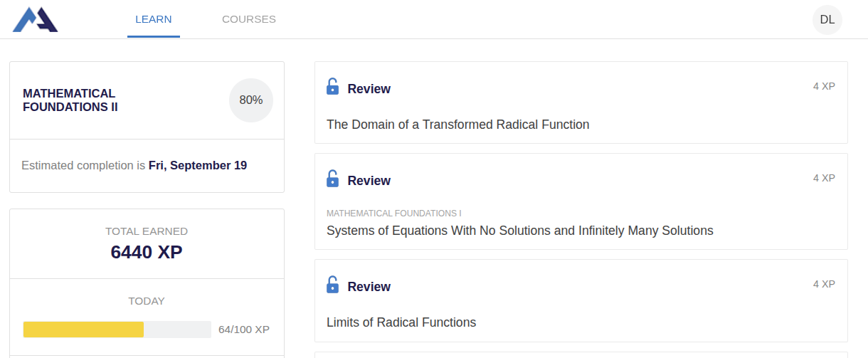Click the estimated completion date Fri, September 19
The height and width of the screenshot is (358, 868).
pyautogui.click(x=198, y=166)
